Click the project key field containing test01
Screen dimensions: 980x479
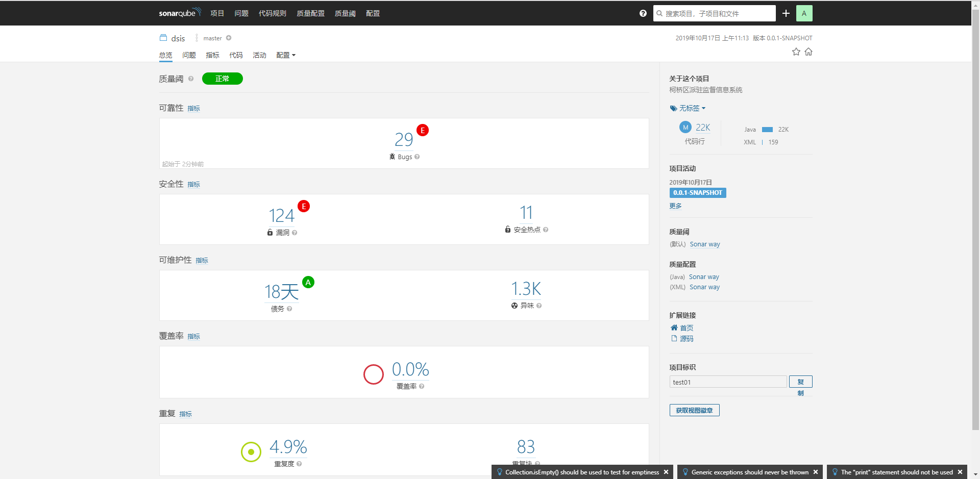point(728,382)
